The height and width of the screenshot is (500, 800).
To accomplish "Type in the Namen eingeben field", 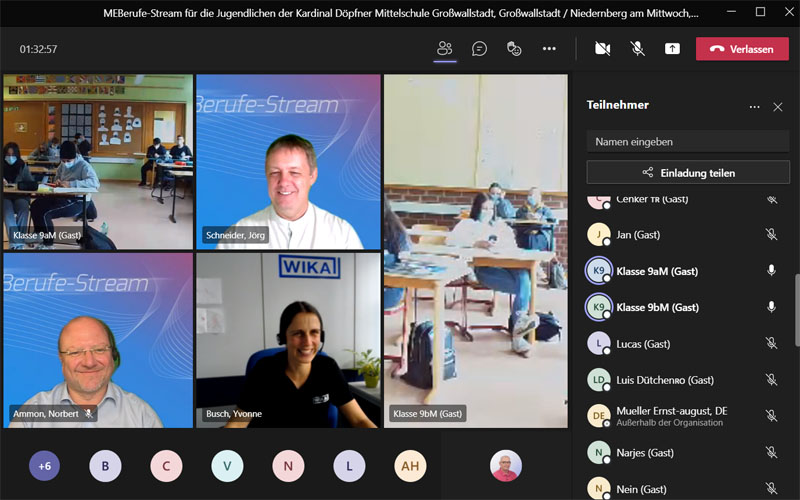I will [688, 142].
